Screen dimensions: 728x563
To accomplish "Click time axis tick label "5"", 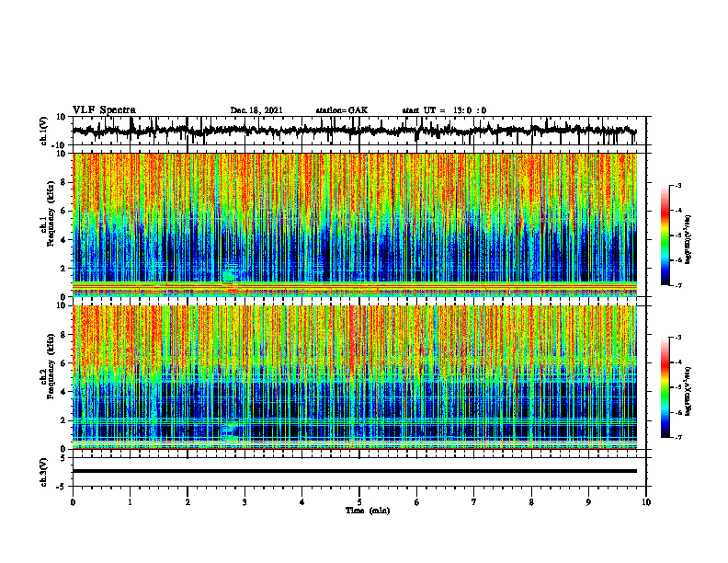I will (359, 502).
